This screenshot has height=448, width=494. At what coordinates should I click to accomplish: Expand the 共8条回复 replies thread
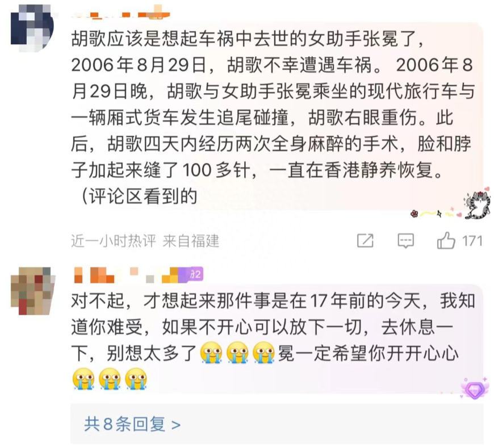coord(277,424)
